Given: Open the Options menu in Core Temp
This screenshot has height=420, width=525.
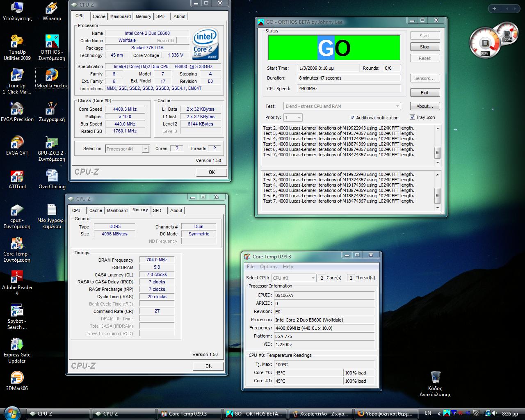Looking at the screenshot, I should 269,267.
